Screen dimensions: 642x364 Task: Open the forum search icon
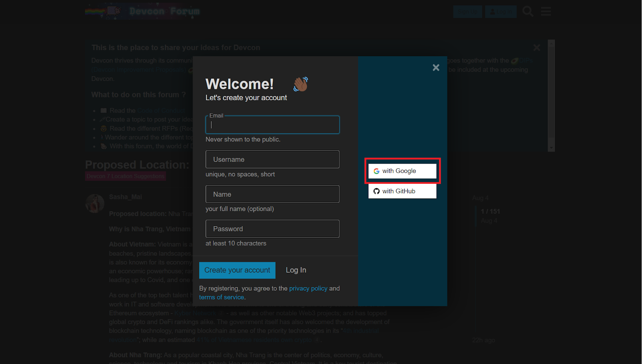point(528,12)
